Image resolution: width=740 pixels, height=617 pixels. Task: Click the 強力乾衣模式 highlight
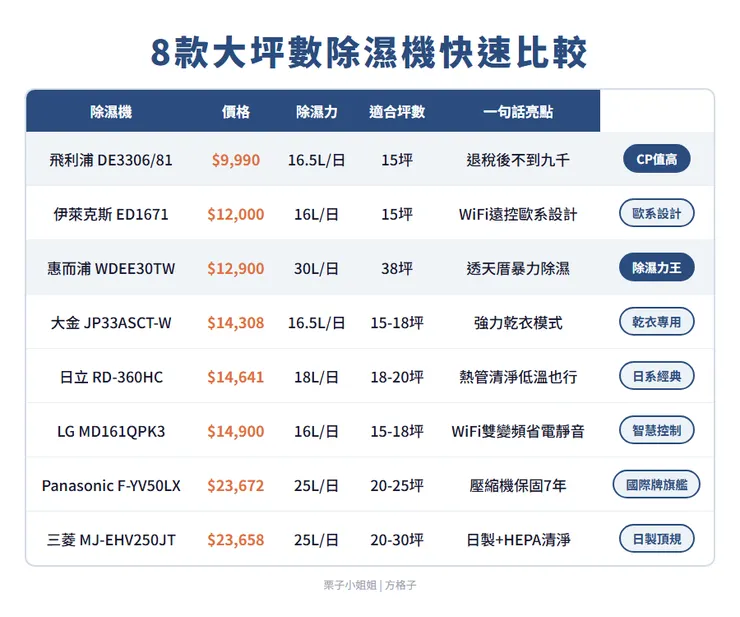(x=518, y=323)
